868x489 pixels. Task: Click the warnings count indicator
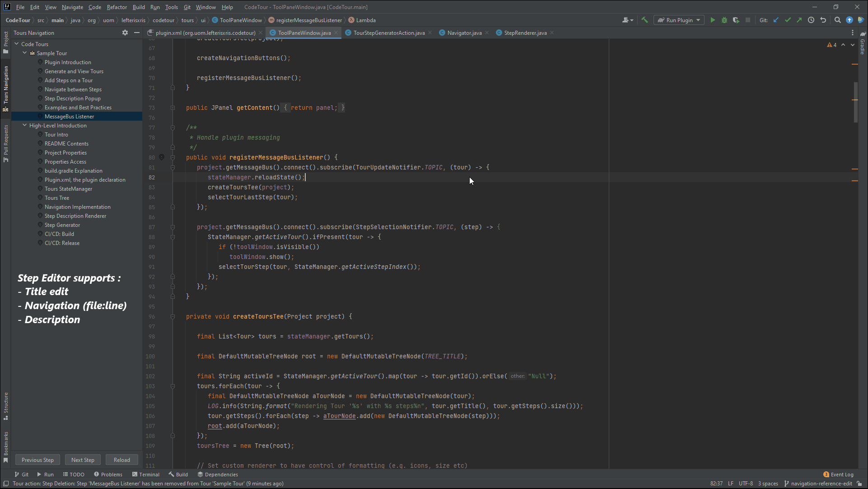tap(831, 45)
